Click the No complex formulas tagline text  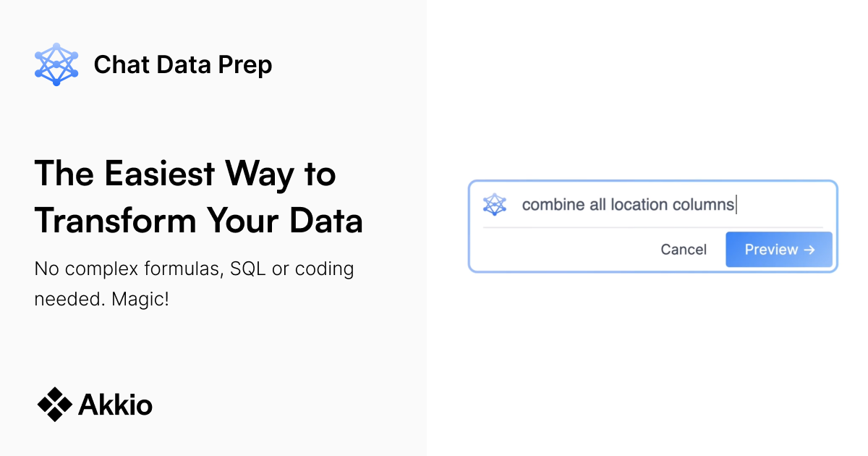click(194, 283)
